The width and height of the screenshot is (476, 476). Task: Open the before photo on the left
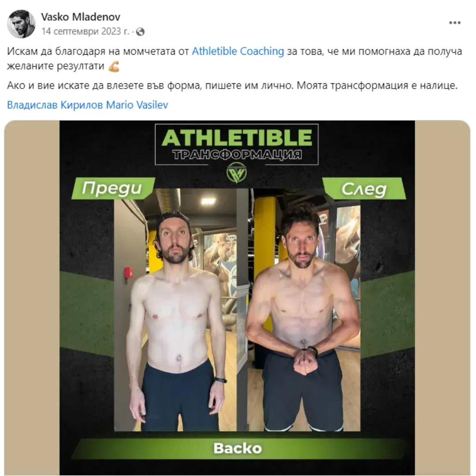[175, 309]
